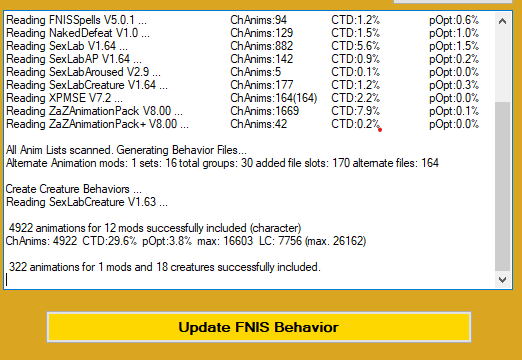Image resolution: width=522 pixels, height=360 pixels.
Task: Click the 'Reading SexLabCreature V1.64' entry
Action: coord(87,85)
